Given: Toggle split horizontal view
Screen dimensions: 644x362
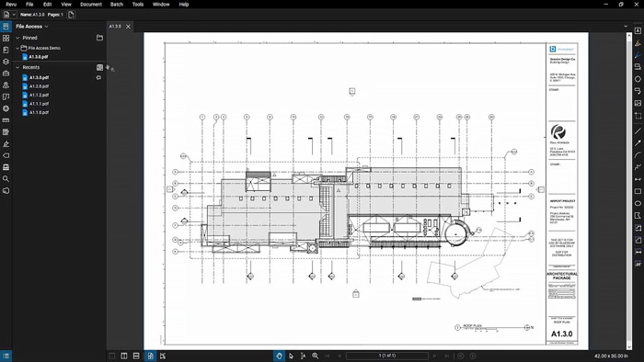Looking at the screenshot, I should 136,356.
